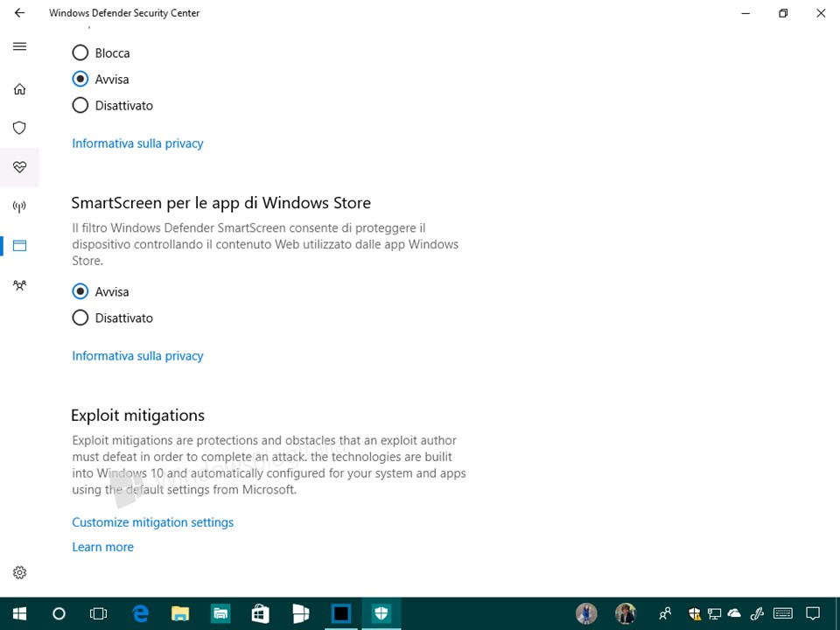Open Device performance & health heart icon
Viewport: 840px width, 630px height.
pos(20,167)
